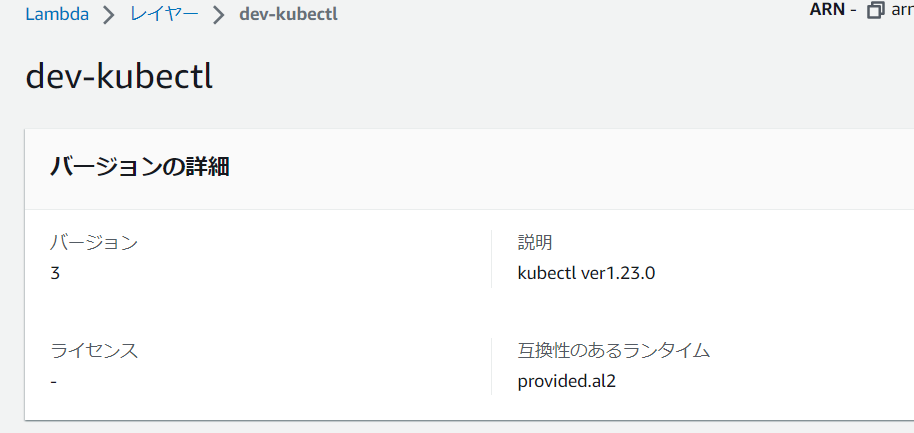Image resolution: width=914 pixels, height=433 pixels.
Task: Select the version number 3 value
Action: (55, 272)
